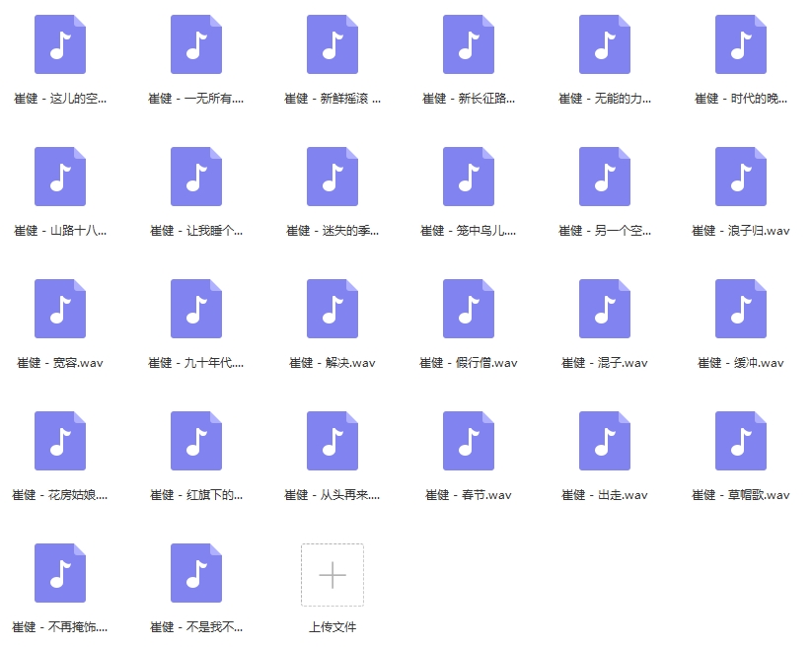812x647 pixels.
Task: Click the 上传文件 label
Action: [332, 627]
